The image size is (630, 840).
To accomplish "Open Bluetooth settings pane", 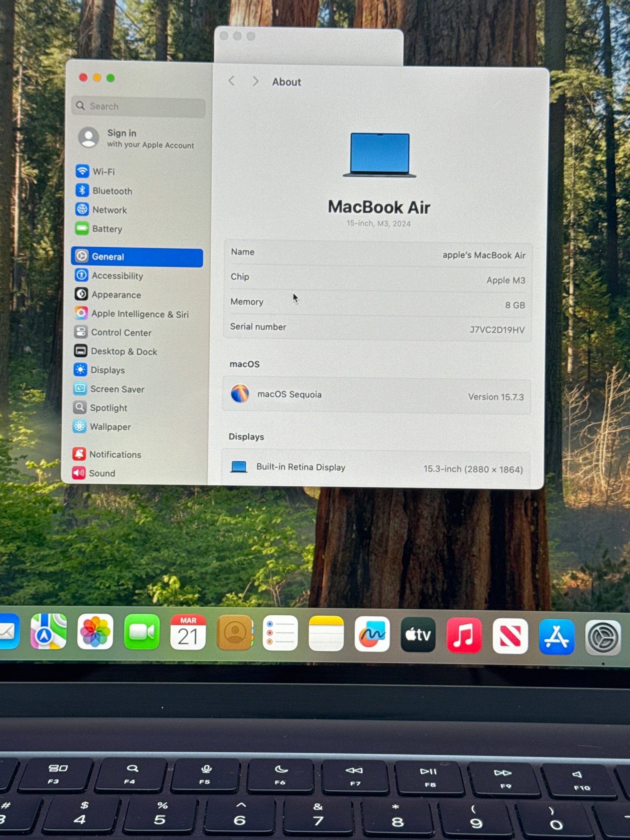I will coord(112,191).
